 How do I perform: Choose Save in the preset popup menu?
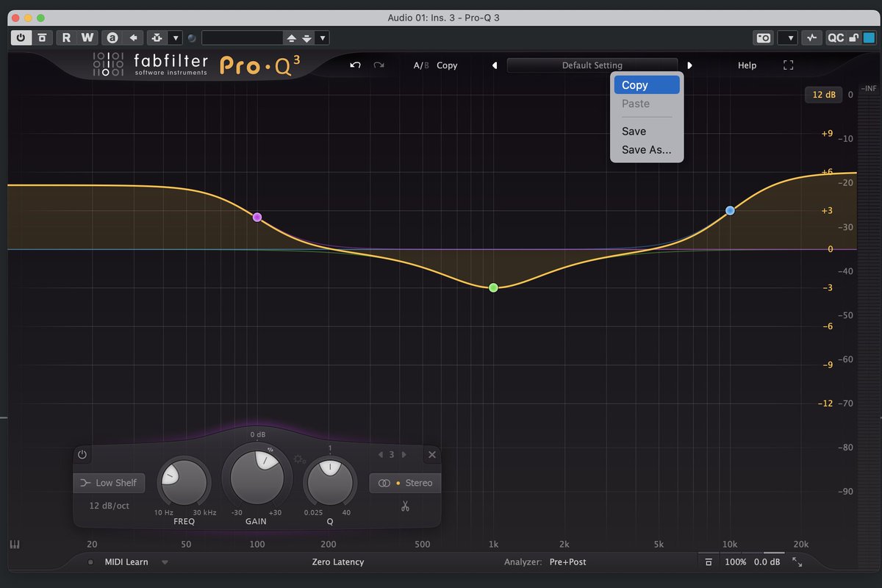pos(647,132)
